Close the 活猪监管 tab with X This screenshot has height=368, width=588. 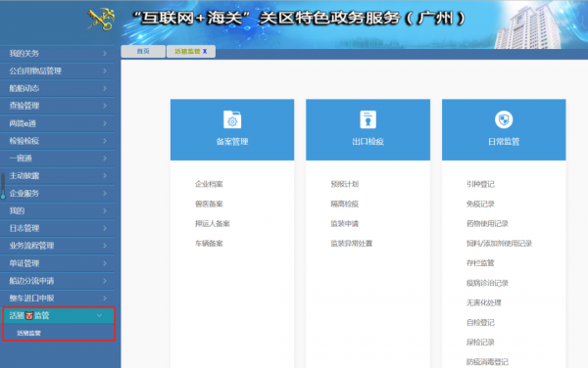tap(205, 51)
